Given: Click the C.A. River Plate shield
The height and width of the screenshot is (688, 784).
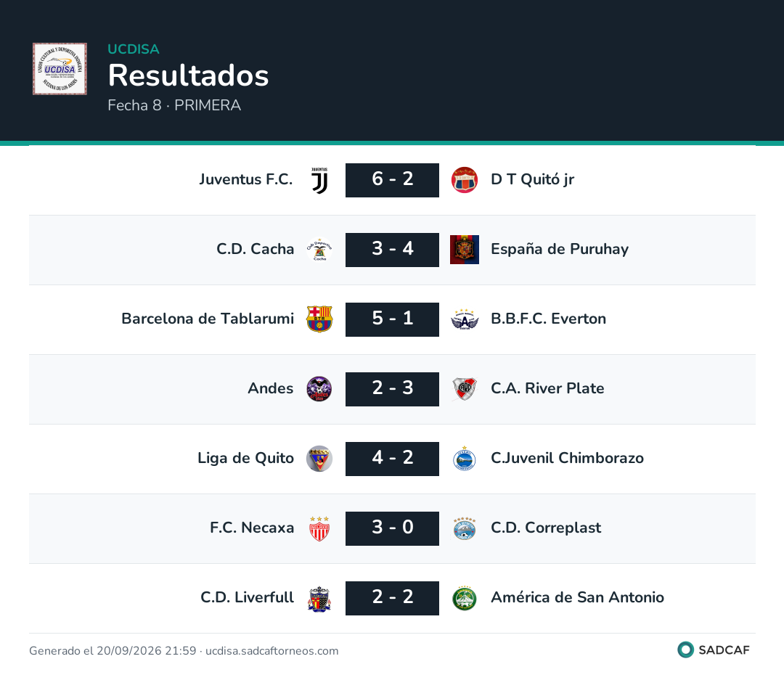Looking at the screenshot, I should click(465, 389).
